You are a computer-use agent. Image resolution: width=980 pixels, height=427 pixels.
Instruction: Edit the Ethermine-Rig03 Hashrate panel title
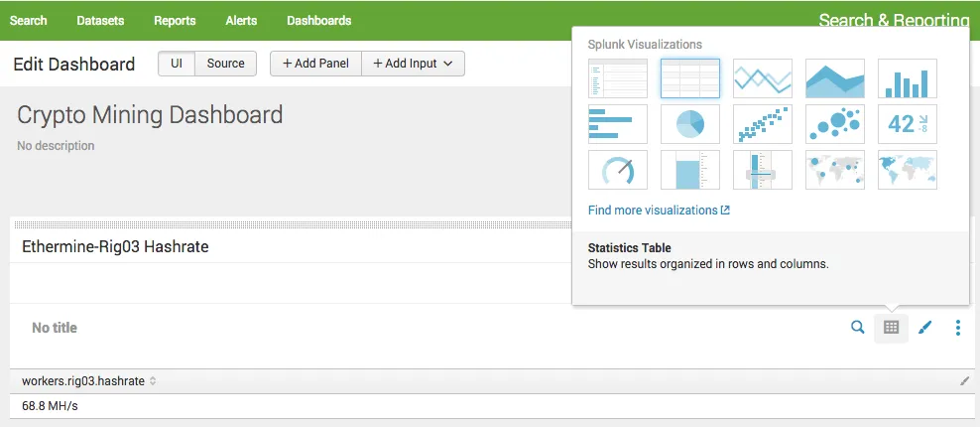point(115,246)
